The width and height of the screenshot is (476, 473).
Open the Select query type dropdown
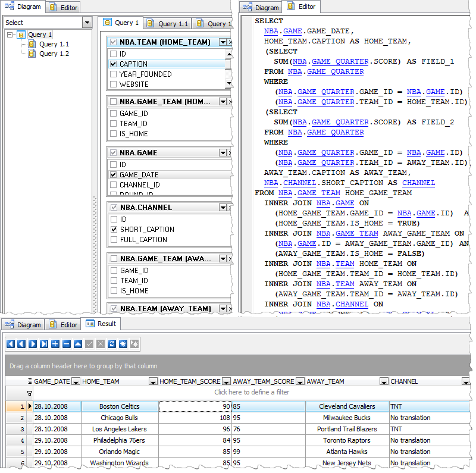pyautogui.click(x=87, y=22)
